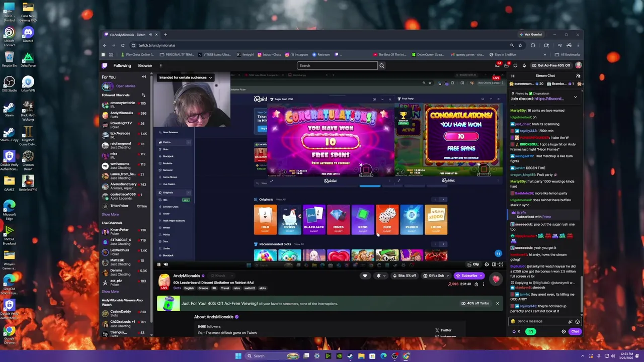Click the Twitch search magnifier button
Viewport: 644px width, 362px height.
tap(381, 65)
